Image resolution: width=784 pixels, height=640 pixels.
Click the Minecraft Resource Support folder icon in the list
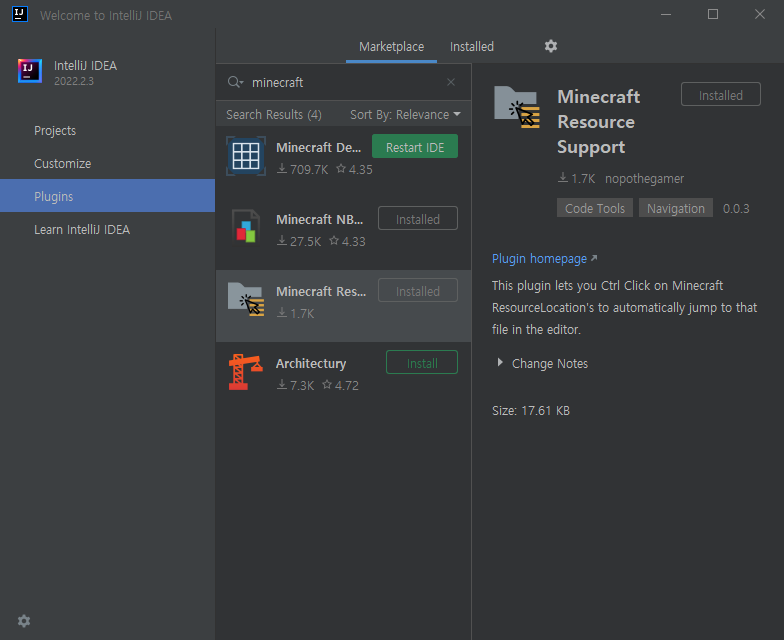[246, 299]
